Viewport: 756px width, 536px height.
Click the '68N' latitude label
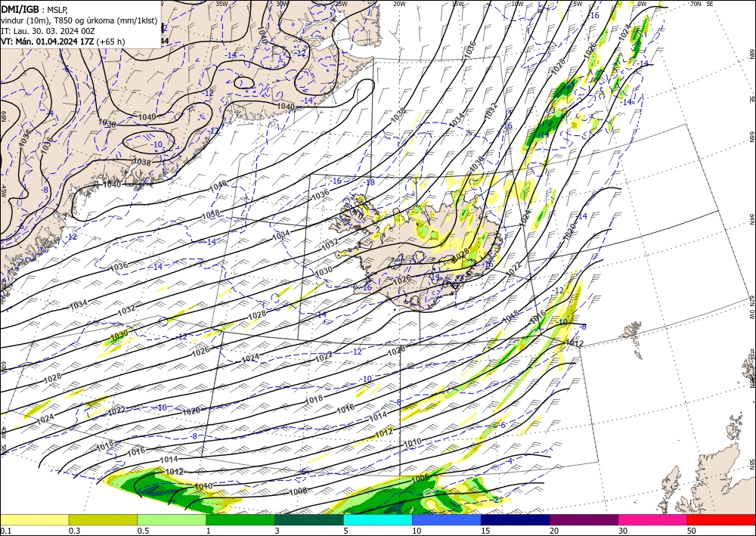(x=751, y=53)
